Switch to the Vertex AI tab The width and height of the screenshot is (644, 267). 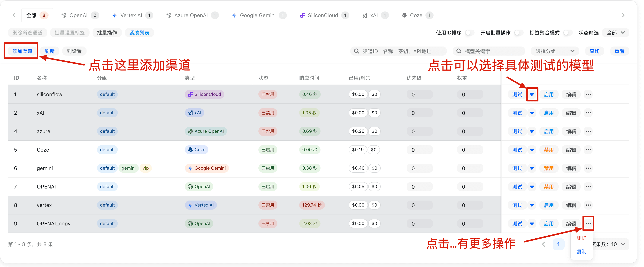(131, 15)
